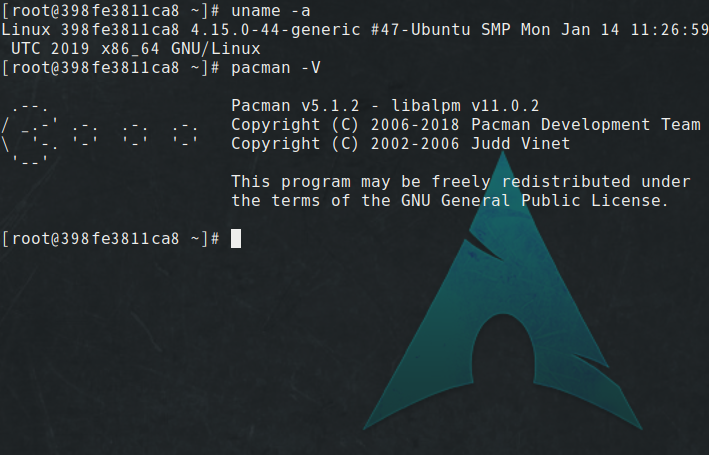This screenshot has width=709, height=455.
Task: Click the terminal cursor block at the prompt
Action: (236, 238)
